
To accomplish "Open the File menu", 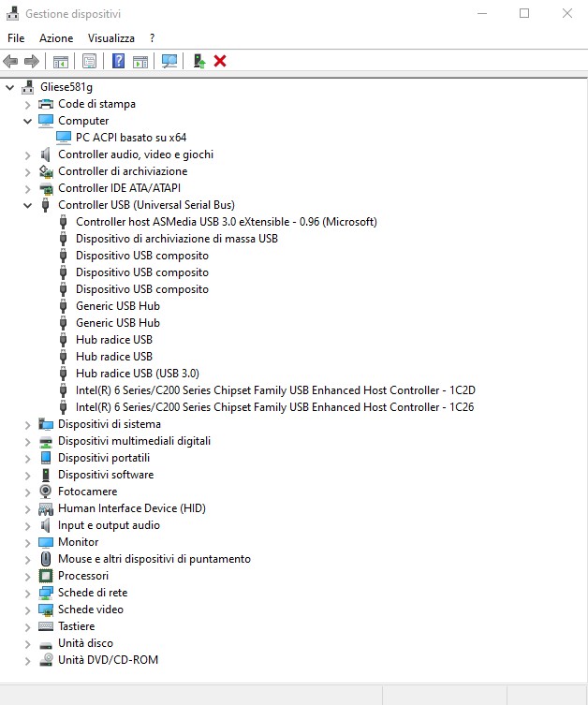I will [16, 38].
